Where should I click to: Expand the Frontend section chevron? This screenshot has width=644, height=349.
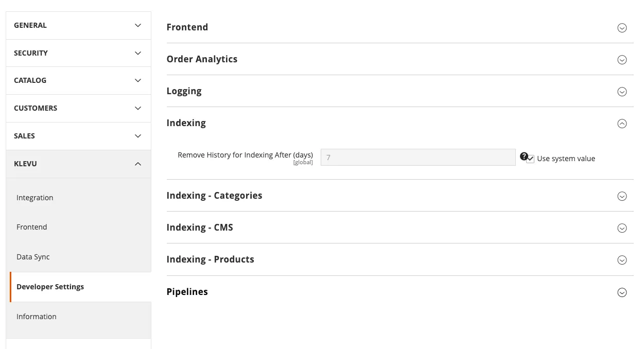(622, 28)
